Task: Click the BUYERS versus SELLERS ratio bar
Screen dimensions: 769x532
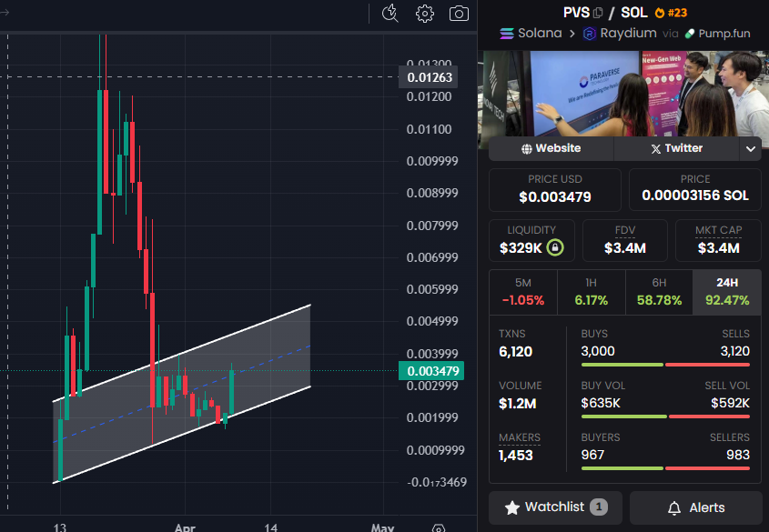Action: [665, 468]
